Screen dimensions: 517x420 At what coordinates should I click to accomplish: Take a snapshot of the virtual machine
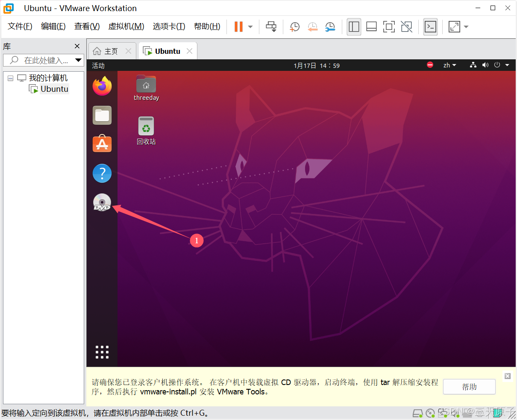tap(294, 26)
